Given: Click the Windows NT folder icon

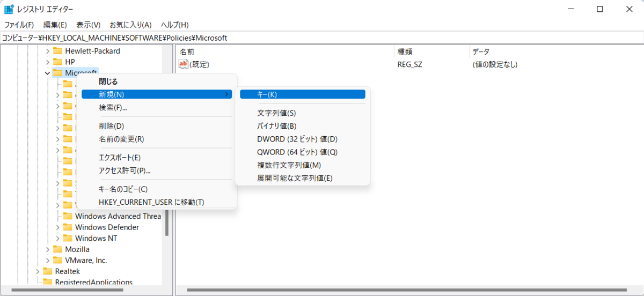Looking at the screenshot, I should (68, 238).
